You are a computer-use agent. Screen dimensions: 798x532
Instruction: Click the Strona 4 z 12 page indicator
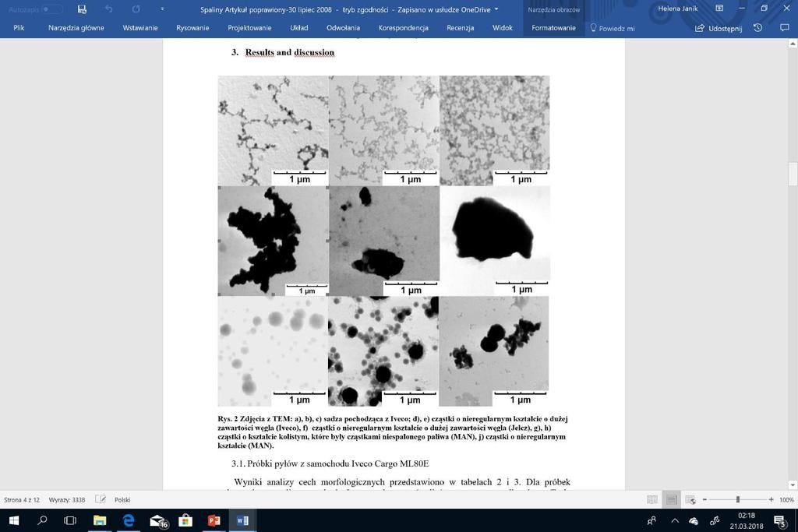pyautogui.click(x=22, y=500)
